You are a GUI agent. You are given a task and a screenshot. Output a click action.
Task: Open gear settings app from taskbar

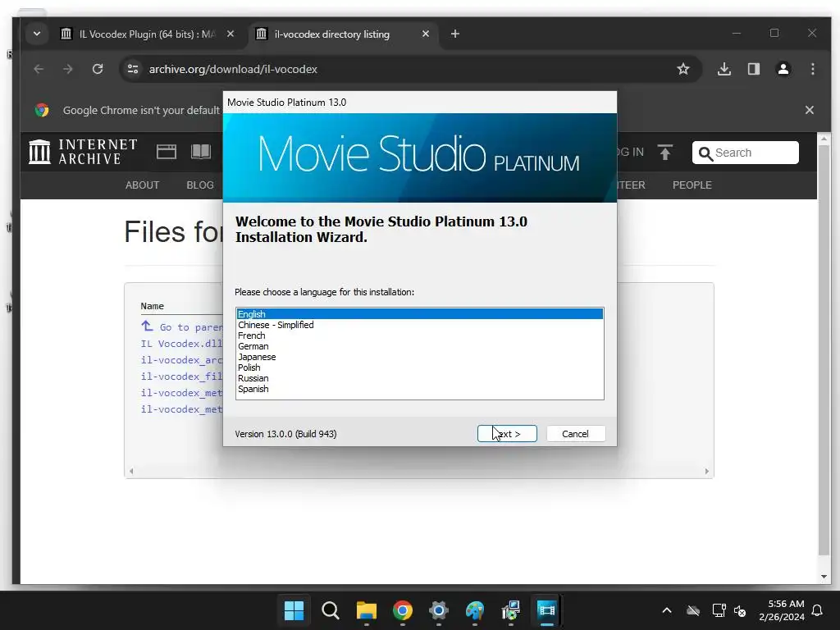coord(438,610)
